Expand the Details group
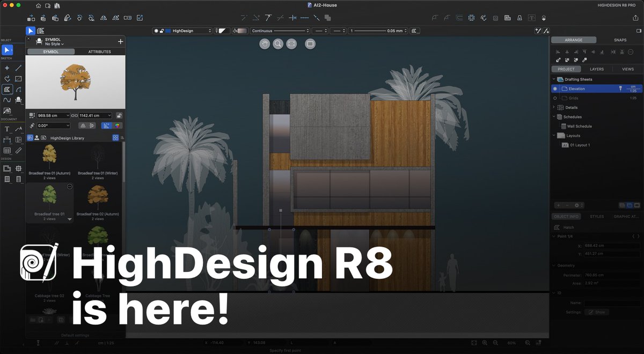This screenshot has height=354, width=644. click(554, 107)
